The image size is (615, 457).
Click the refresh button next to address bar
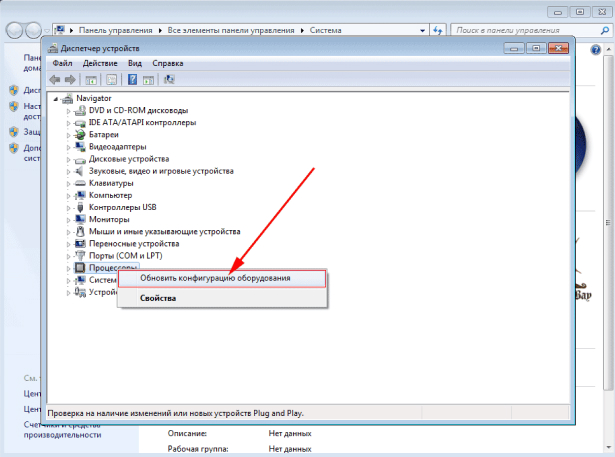pyautogui.click(x=438, y=30)
